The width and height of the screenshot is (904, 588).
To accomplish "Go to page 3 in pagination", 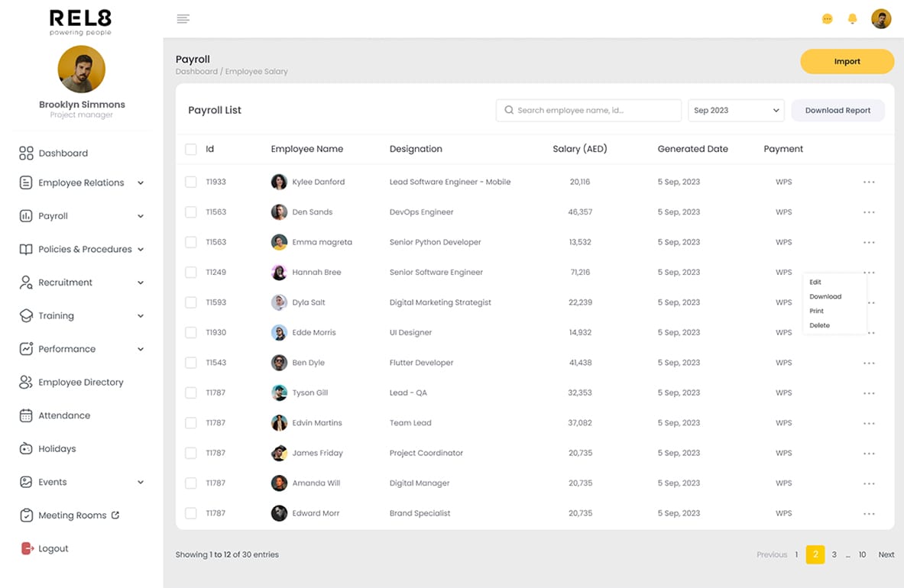I will (x=834, y=555).
